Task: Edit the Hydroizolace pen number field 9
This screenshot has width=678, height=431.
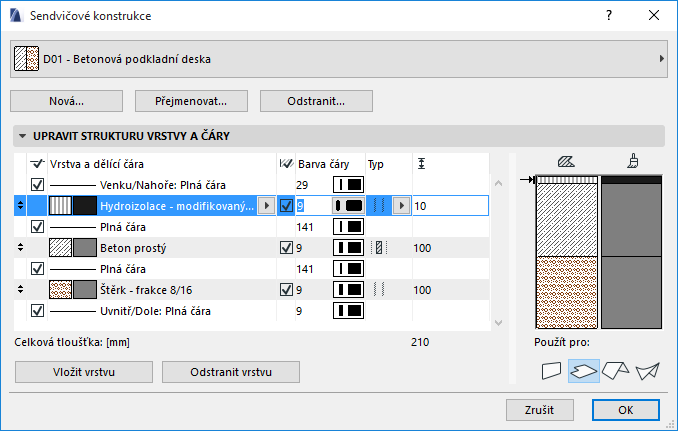Action: tap(313, 206)
